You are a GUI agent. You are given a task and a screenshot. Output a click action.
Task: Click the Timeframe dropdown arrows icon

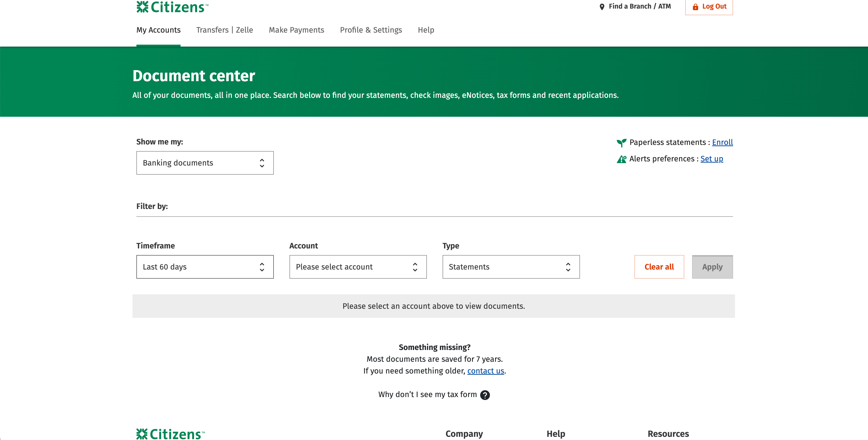point(262,267)
